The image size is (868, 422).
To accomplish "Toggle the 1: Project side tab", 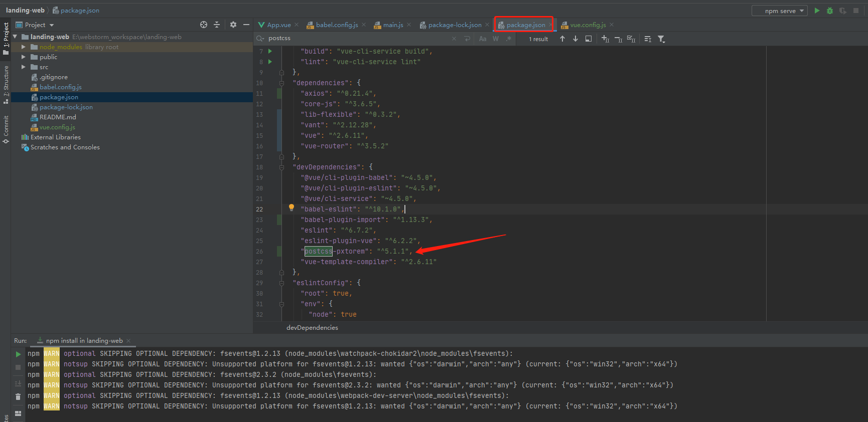I will click(6, 39).
